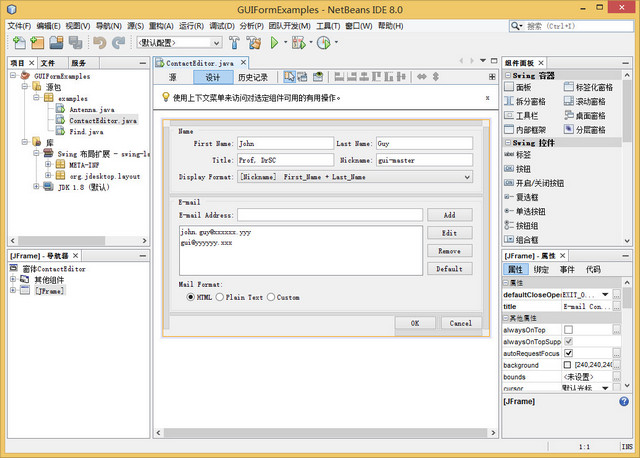Open the configuration dropdown in toolbar

(x=216, y=43)
